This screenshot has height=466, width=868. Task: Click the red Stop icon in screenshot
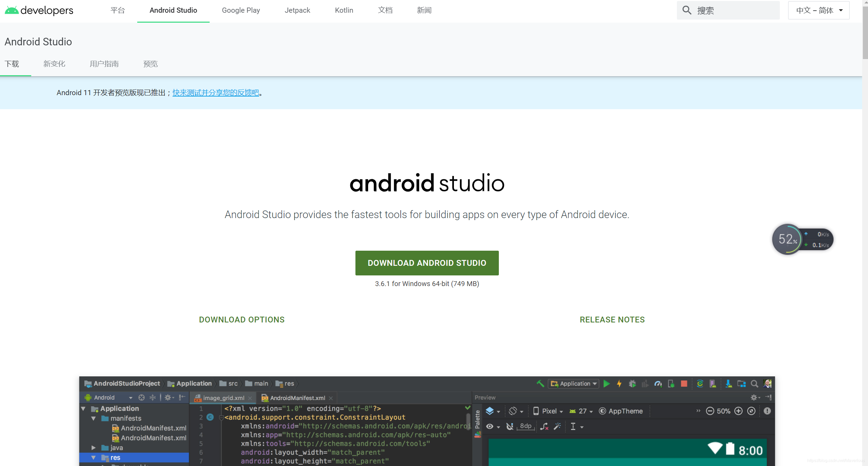point(684,384)
